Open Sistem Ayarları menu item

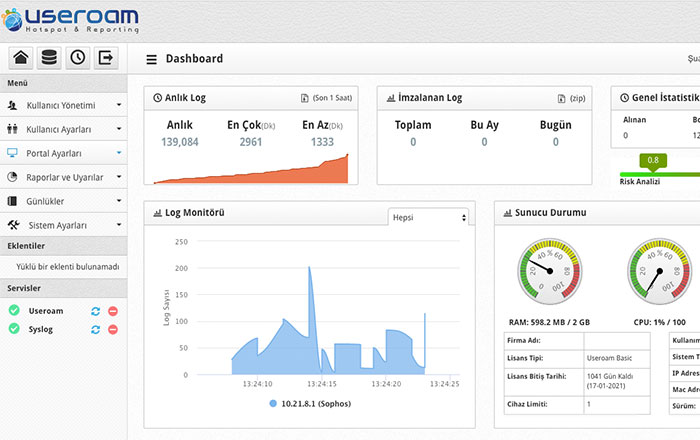point(63,225)
